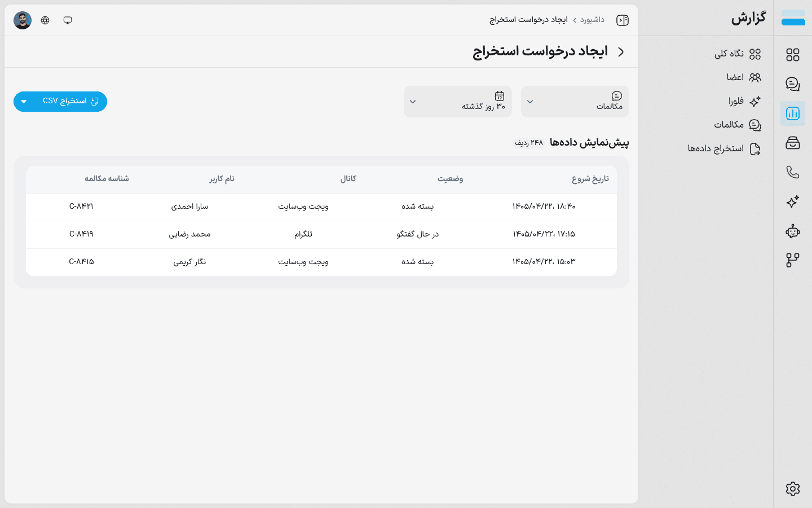The height and width of the screenshot is (508, 812).
Task: Open مکالمات sidebar menu item
Action: click(738, 125)
